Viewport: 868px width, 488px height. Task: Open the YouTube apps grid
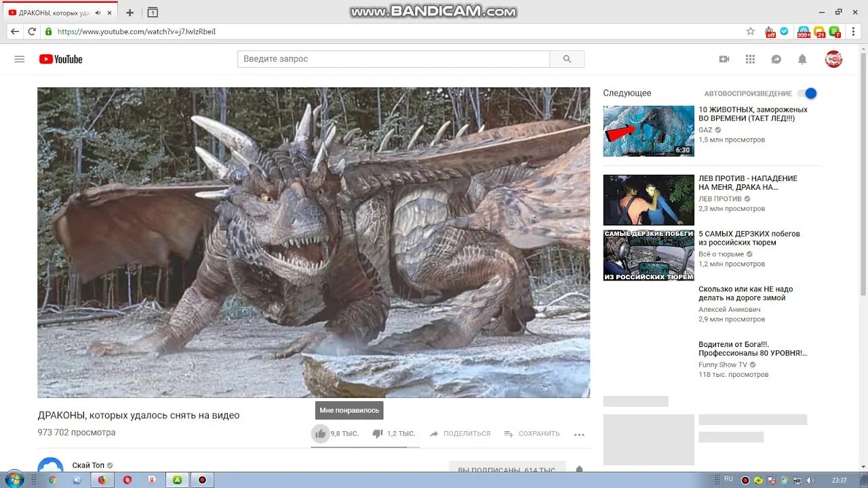click(x=750, y=59)
